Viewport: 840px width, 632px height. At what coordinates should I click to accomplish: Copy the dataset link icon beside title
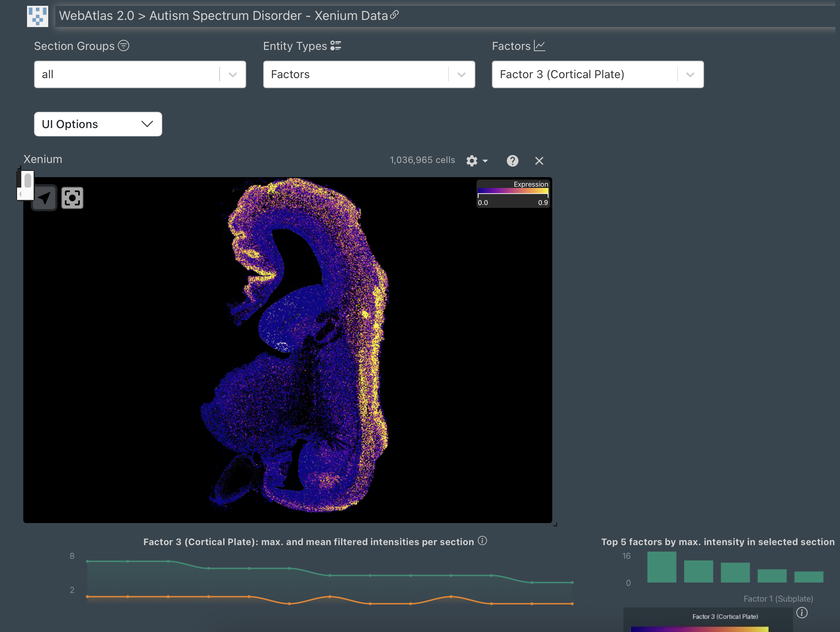click(394, 15)
